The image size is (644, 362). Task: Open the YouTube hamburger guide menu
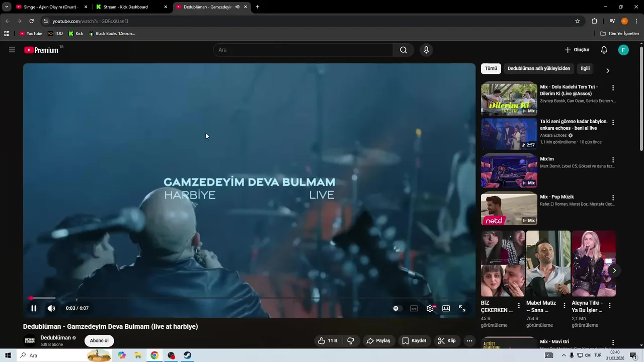coord(12,50)
